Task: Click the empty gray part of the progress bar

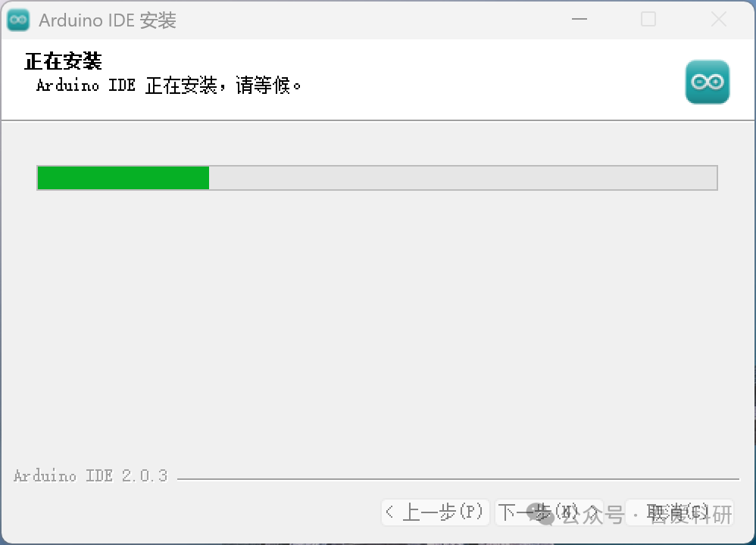Action: (x=463, y=178)
